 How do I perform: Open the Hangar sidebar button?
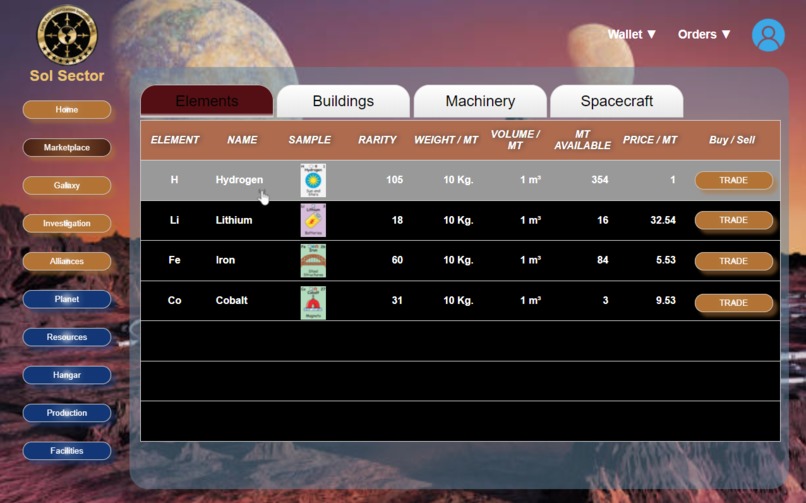point(67,375)
